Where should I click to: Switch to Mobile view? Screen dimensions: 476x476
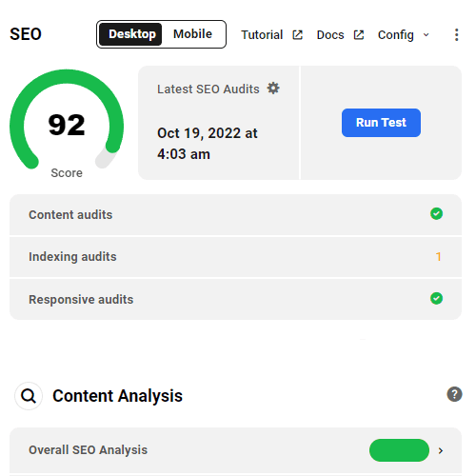pyautogui.click(x=192, y=34)
